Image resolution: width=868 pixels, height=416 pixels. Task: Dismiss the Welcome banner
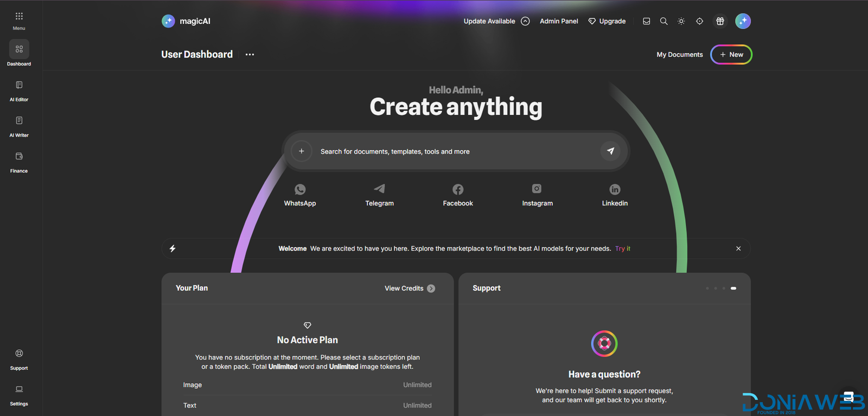click(x=738, y=248)
